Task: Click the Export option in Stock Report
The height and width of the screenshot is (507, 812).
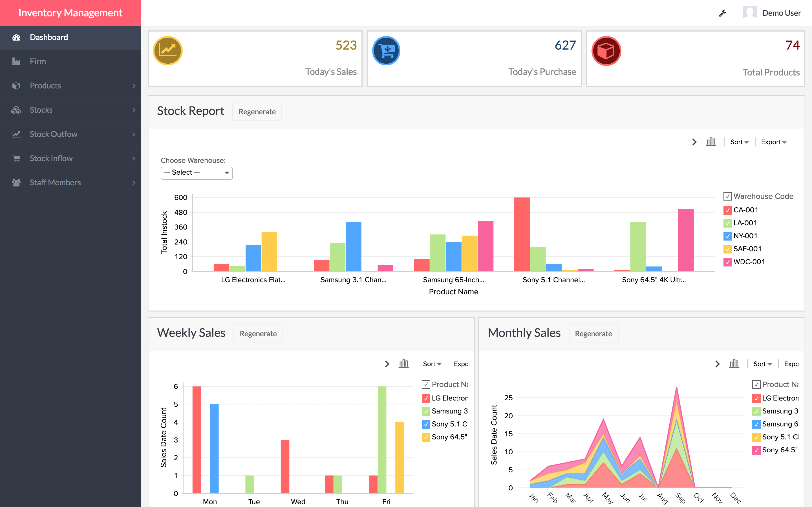Action: tap(773, 142)
